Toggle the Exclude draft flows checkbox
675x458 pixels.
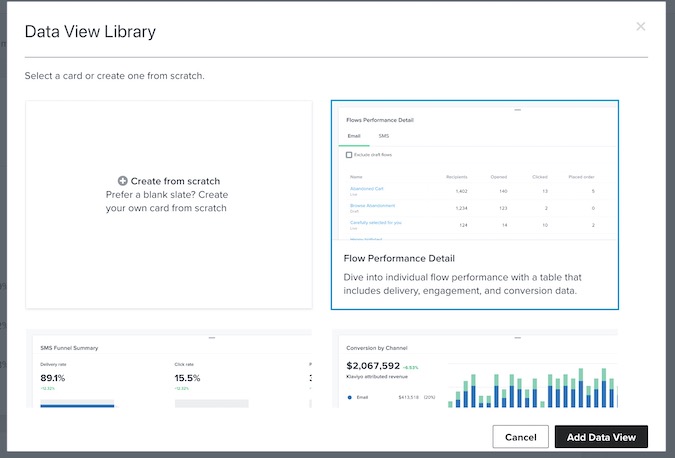pos(349,155)
